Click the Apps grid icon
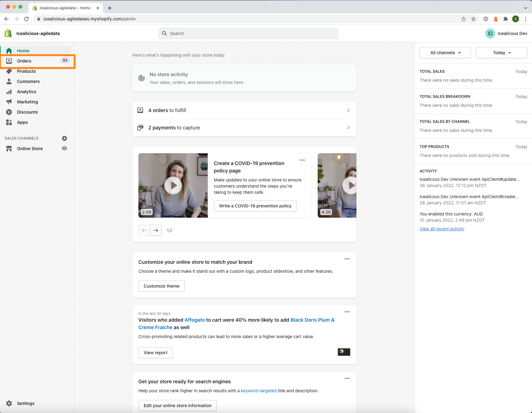This screenshot has width=532, height=413. [9, 122]
